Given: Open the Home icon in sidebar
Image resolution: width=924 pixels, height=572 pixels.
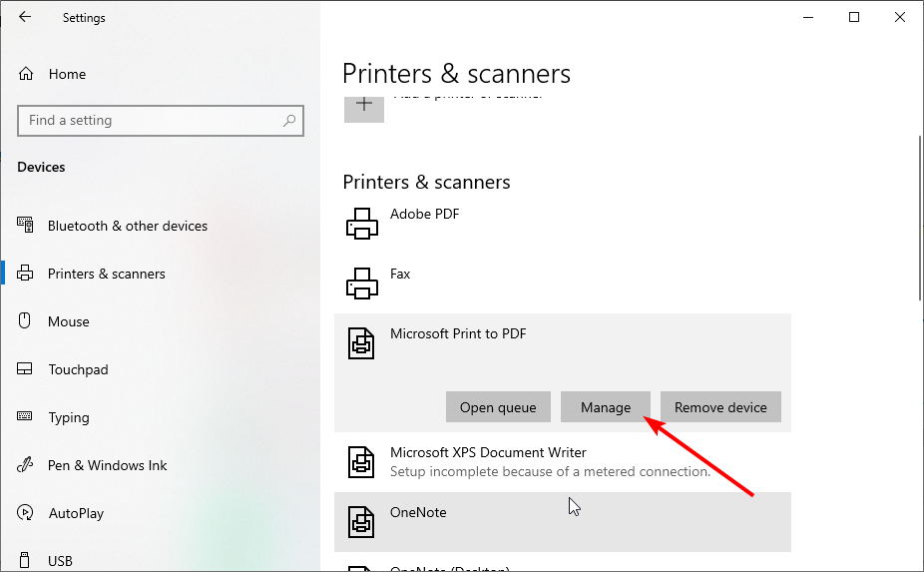Looking at the screenshot, I should (26, 74).
